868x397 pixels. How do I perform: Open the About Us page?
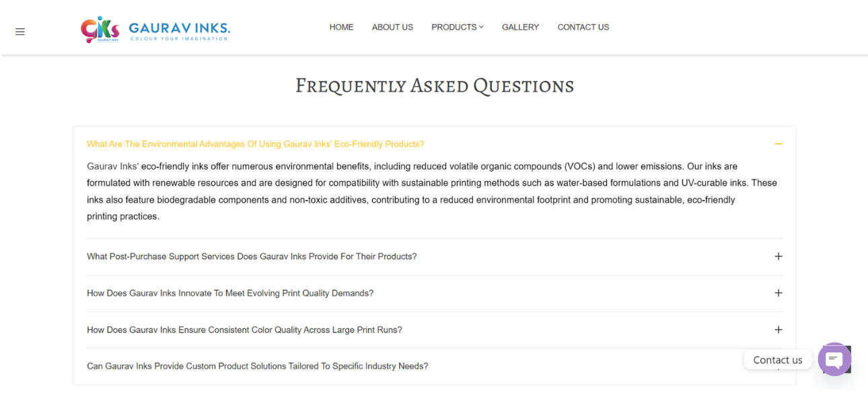(x=392, y=27)
